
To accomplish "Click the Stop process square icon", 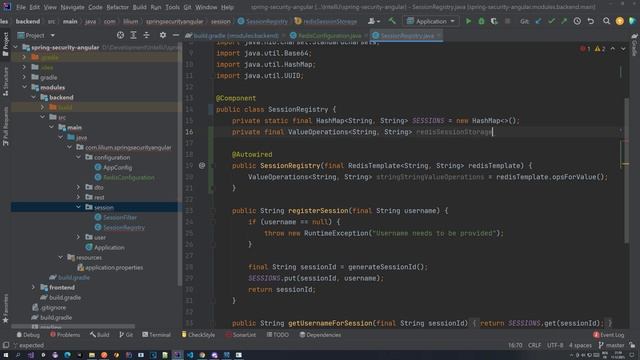I will coord(507,21).
